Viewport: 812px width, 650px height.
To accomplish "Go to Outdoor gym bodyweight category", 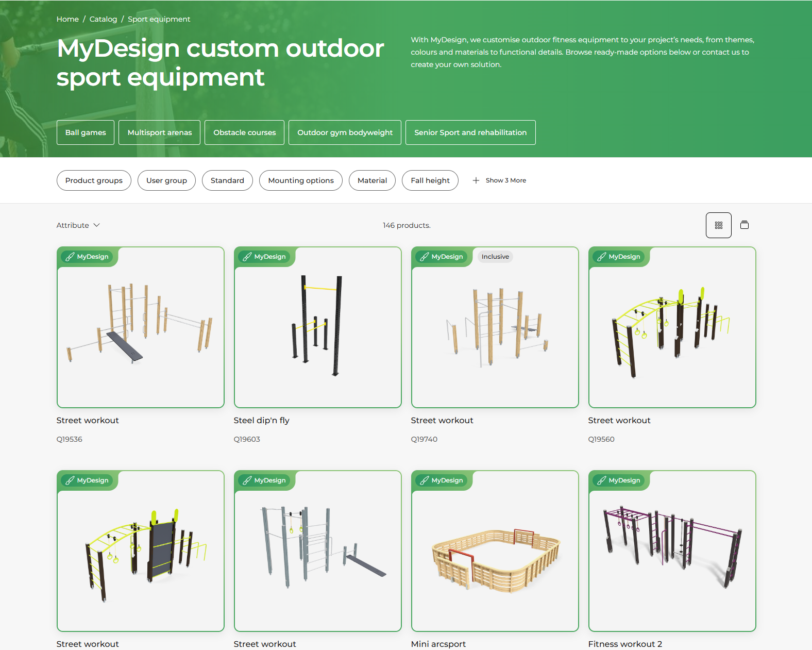I will [x=345, y=132].
